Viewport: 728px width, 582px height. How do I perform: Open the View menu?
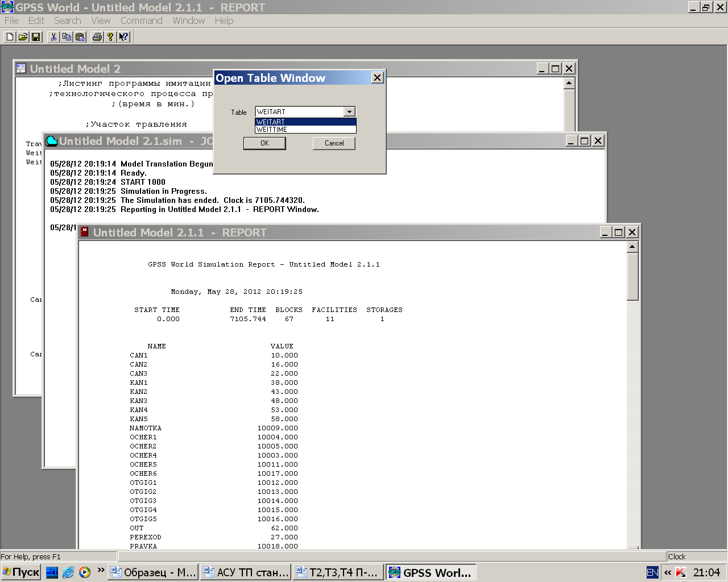pyautogui.click(x=101, y=20)
